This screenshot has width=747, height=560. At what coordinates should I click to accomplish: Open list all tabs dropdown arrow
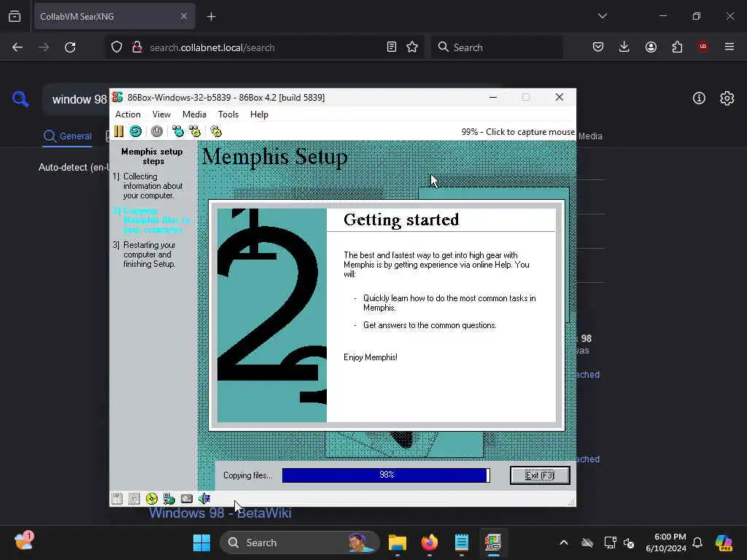[603, 16]
